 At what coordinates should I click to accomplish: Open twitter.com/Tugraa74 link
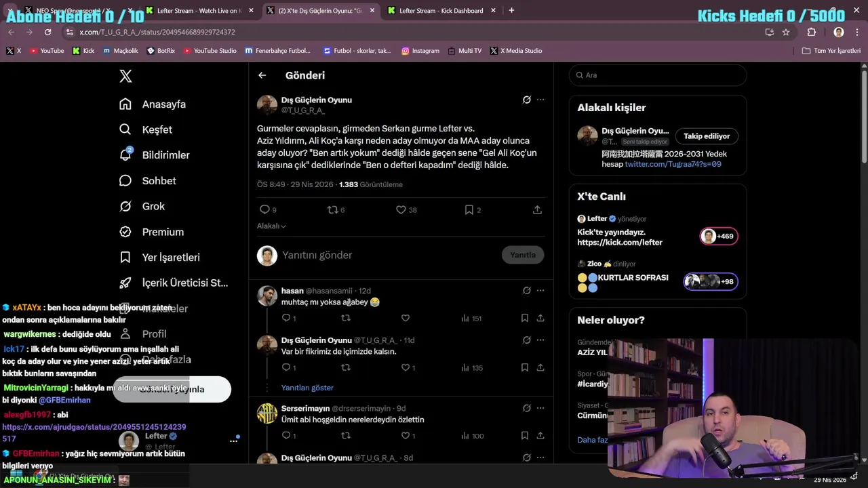click(673, 164)
